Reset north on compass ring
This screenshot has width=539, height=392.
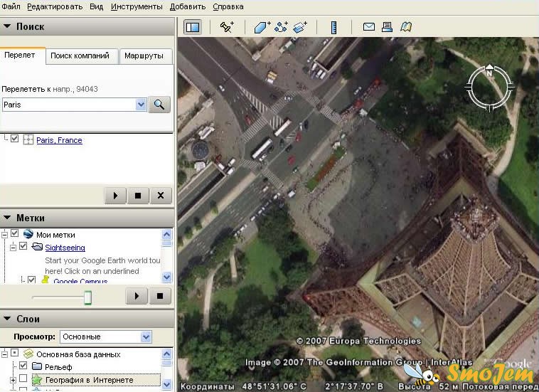pos(489,70)
